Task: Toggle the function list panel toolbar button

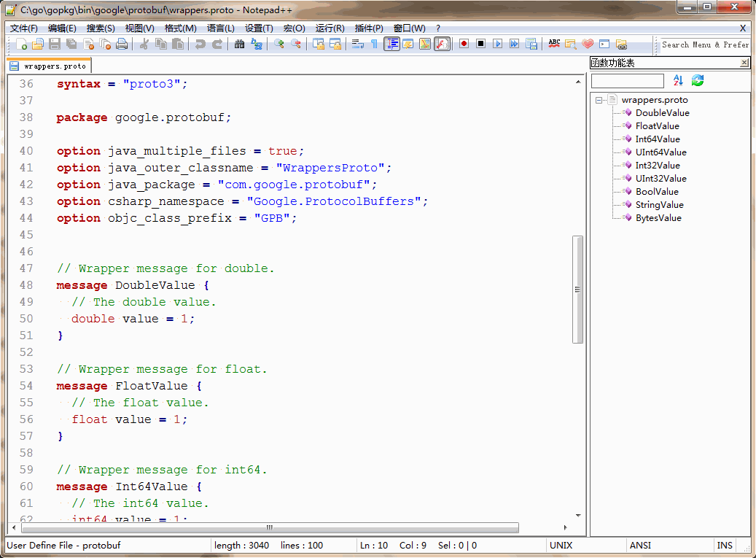Action: (442, 44)
